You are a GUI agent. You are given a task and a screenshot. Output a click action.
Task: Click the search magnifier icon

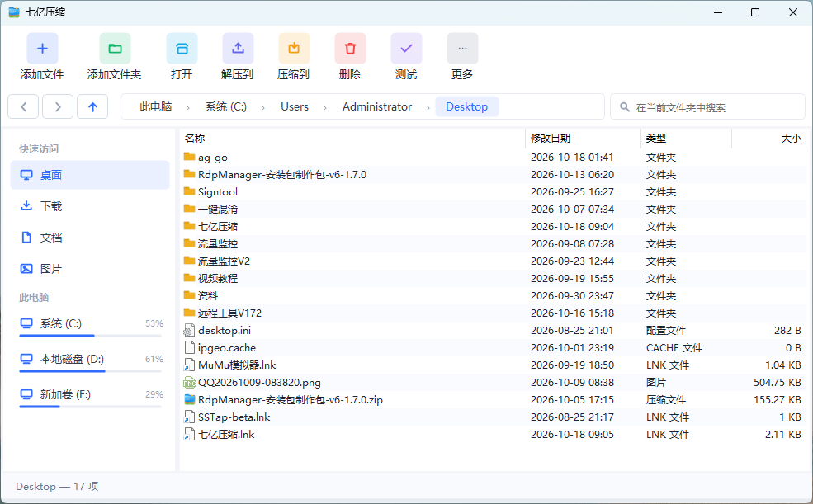(x=625, y=107)
